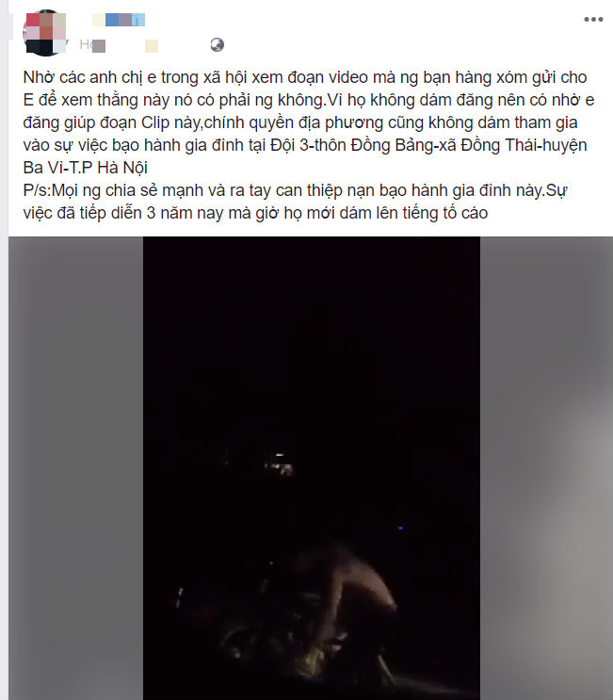Viewport: 613px width, 700px height.
Task: Play the dark video in the post
Action: [312, 468]
